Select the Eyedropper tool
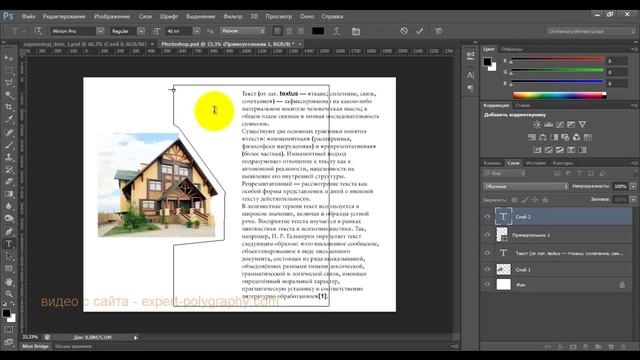The height and width of the screenshot is (360, 640). (9, 120)
